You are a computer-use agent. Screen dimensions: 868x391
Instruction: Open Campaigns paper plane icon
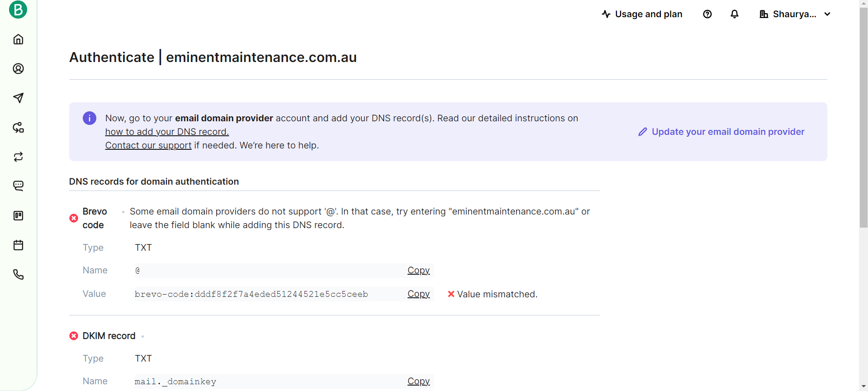pos(18,98)
